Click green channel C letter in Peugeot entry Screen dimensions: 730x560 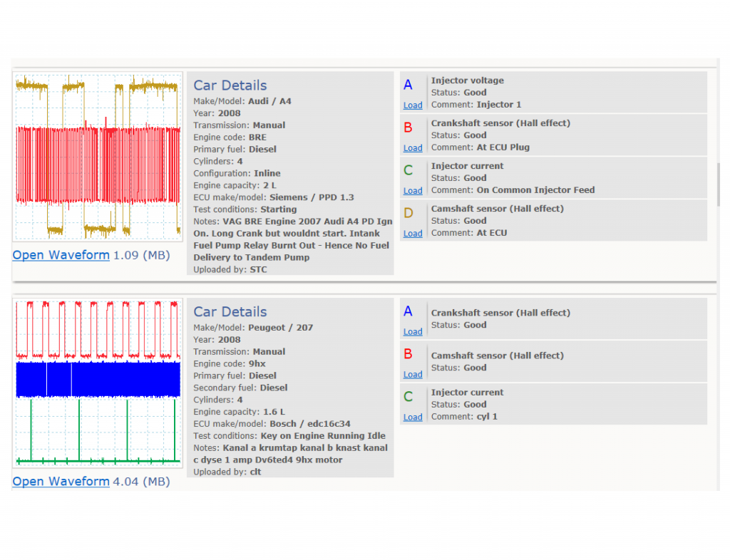408,397
